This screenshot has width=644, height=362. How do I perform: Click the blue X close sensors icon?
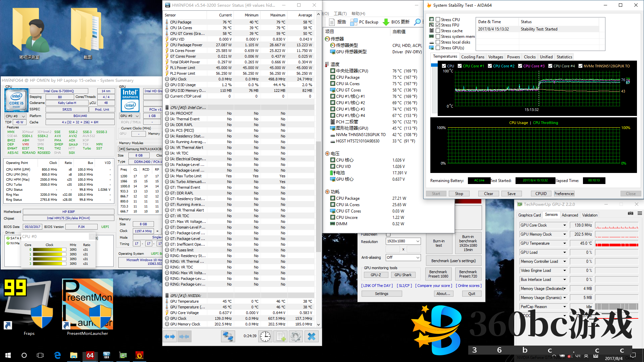click(x=312, y=336)
